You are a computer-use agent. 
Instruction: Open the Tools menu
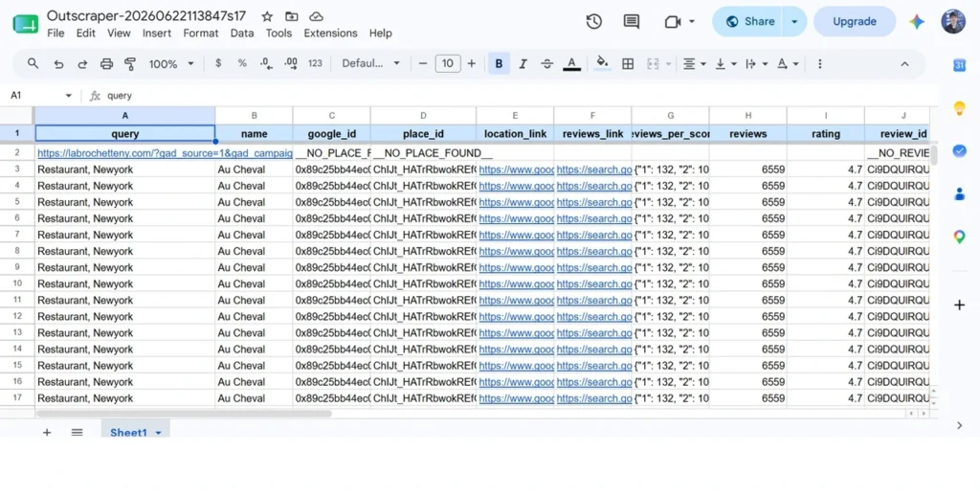[x=278, y=34]
